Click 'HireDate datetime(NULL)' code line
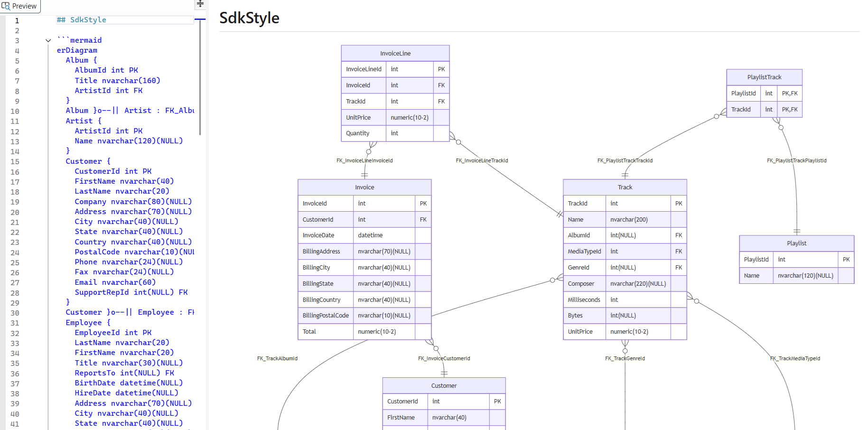868x430 pixels. [x=127, y=393]
